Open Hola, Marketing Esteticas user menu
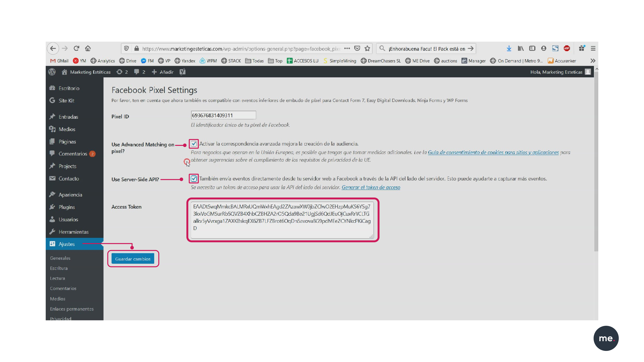The image size is (644, 362). click(560, 72)
